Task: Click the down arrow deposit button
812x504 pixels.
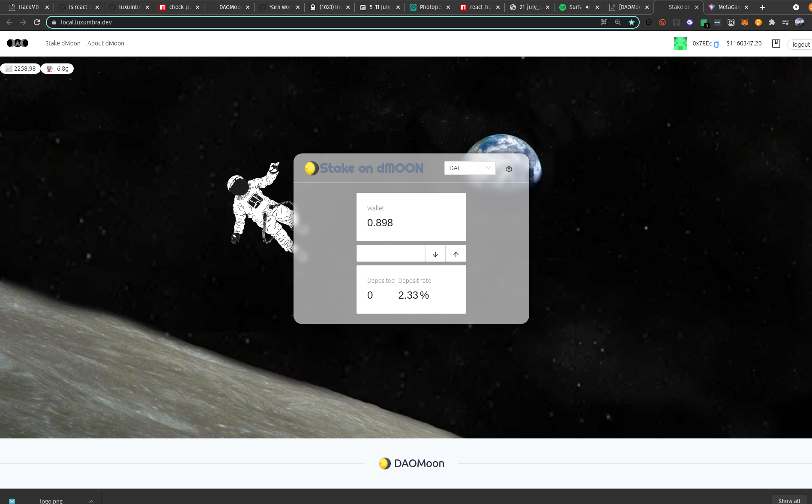Action: click(435, 254)
